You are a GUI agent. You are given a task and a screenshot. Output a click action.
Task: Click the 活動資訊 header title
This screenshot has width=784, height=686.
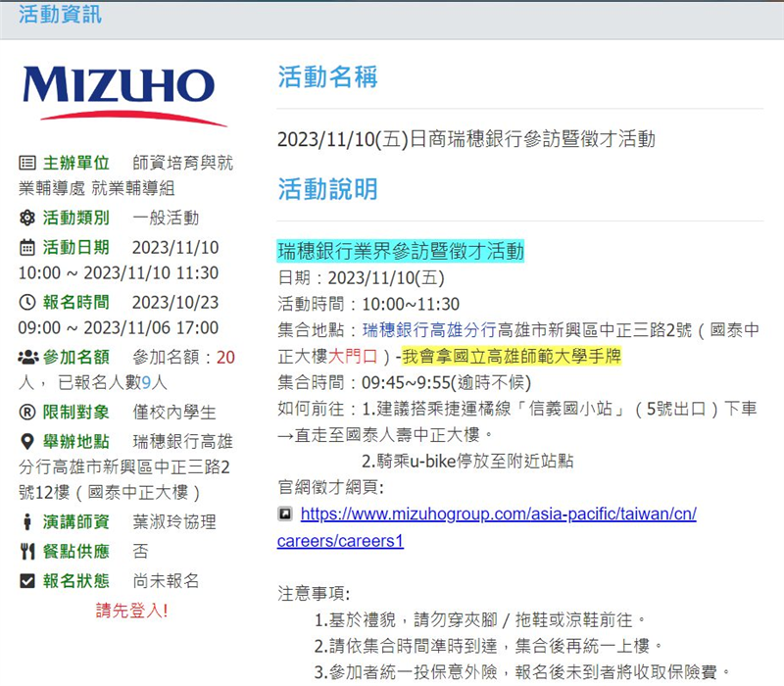[60, 14]
